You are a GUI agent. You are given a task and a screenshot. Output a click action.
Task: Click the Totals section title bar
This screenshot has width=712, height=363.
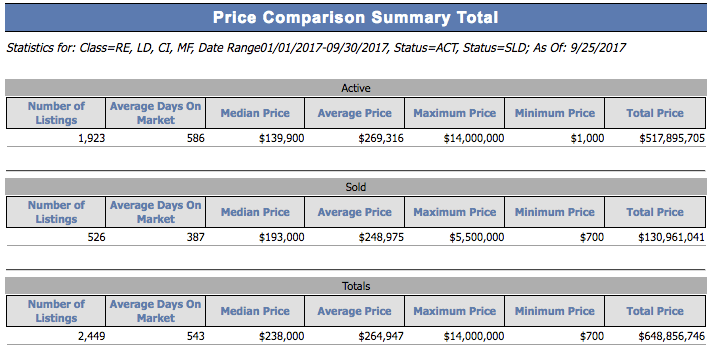pyautogui.click(x=356, y=286)
